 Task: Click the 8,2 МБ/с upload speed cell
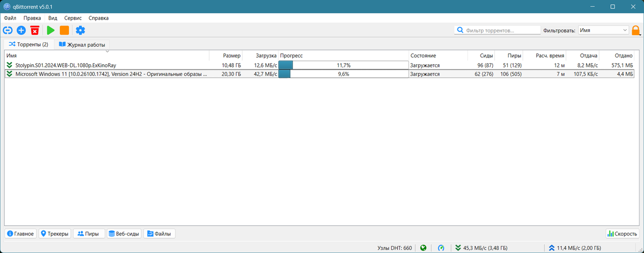[588, 65]
